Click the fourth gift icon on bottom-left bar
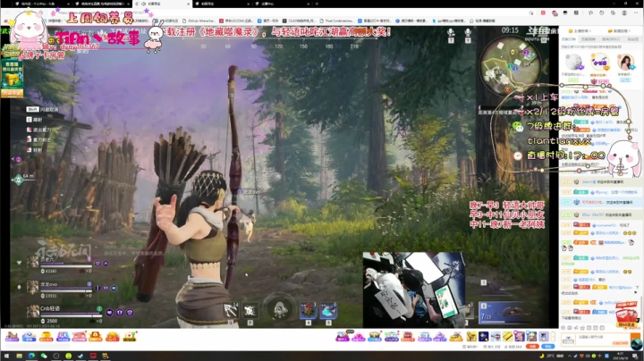This screenshot has height=361, width=644. pos(63,337)
